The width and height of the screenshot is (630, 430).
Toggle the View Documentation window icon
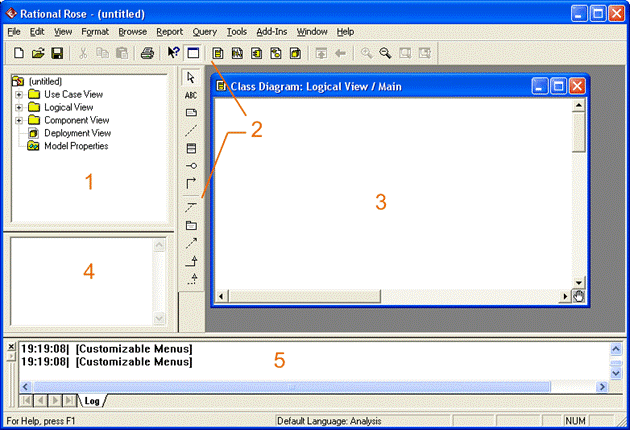pos(193,53)
